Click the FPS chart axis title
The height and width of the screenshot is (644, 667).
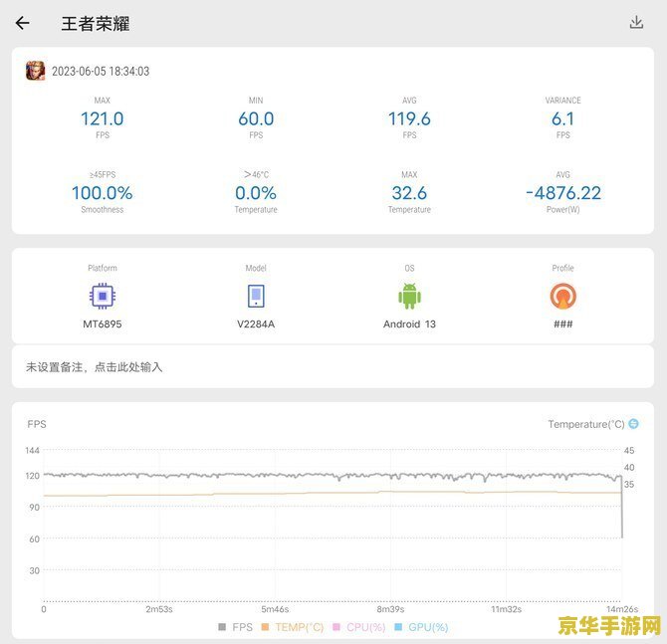[37, 424]
